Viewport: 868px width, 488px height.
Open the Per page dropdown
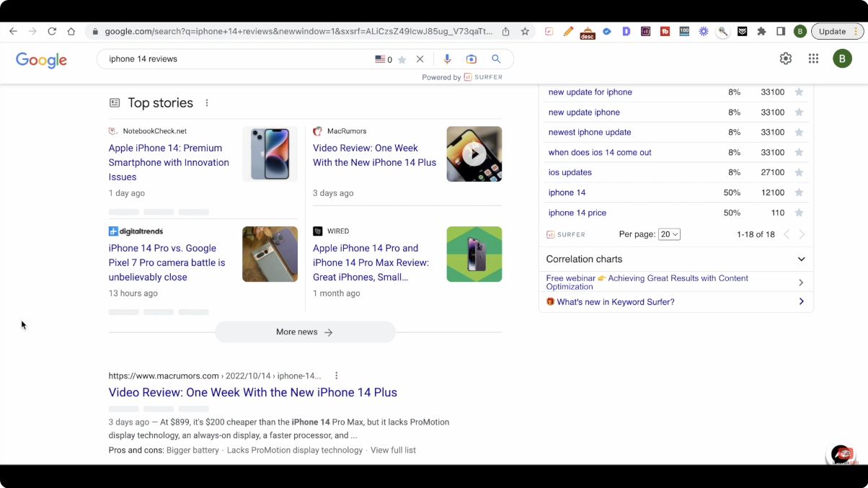669,234
